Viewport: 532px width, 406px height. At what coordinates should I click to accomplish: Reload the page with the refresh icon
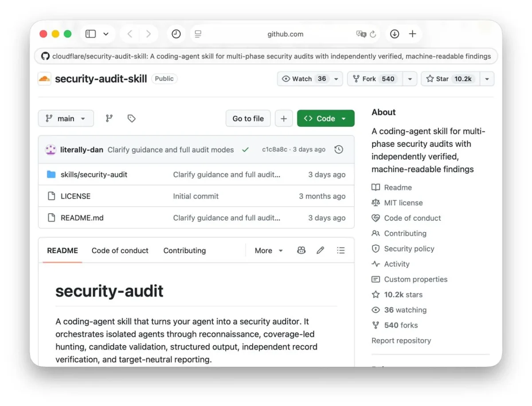point(373,34)
